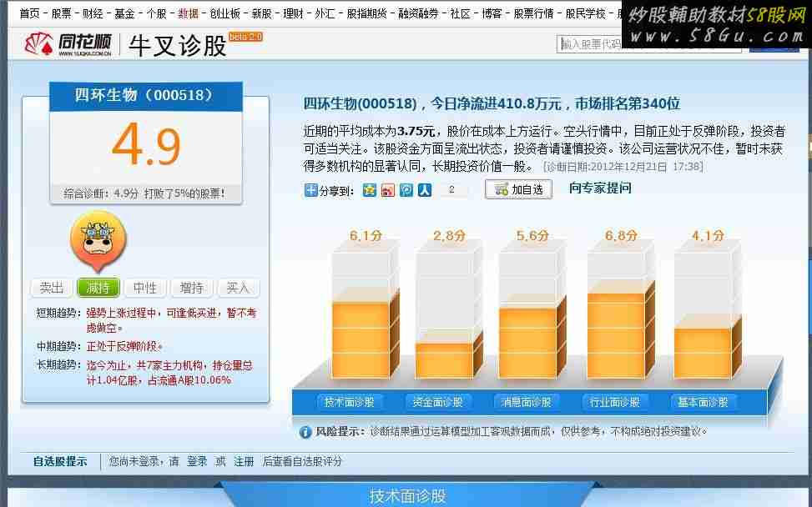
Task: Click the 诊断日期 2012年12月21日 timestamp
Action: tap(623, 167)
